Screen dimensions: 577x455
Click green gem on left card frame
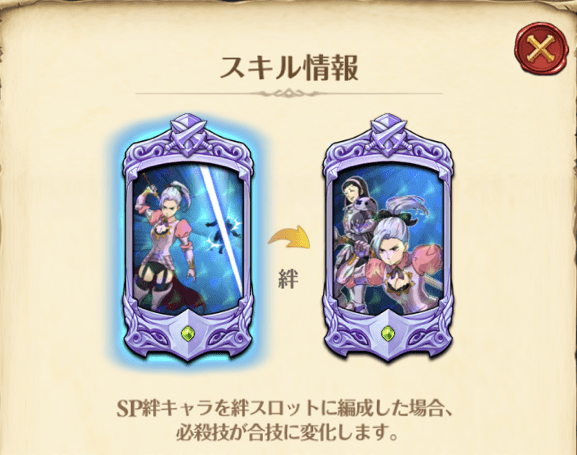click(187, 334)
